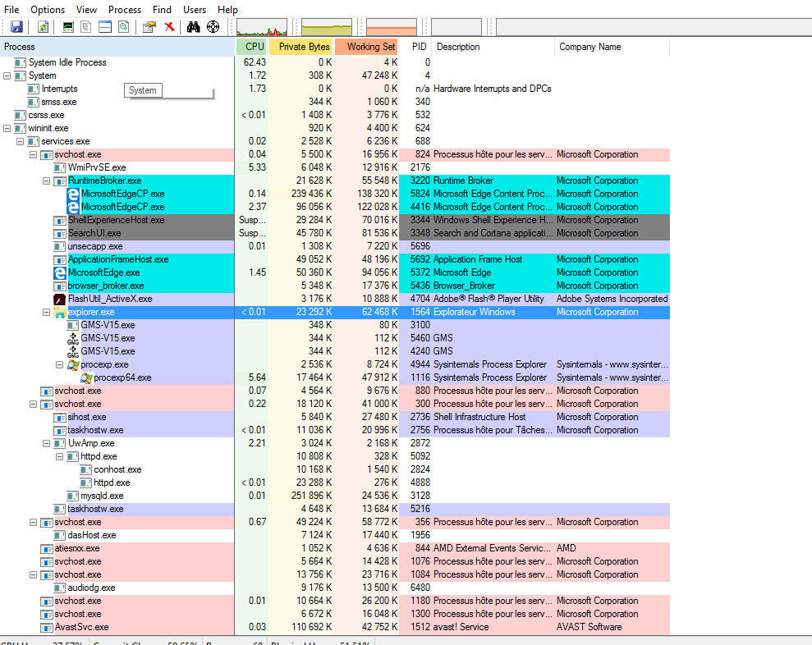The height and width of the screenshot is (645, 812).
Task: Open the Find menu
Action: [162, 10]
